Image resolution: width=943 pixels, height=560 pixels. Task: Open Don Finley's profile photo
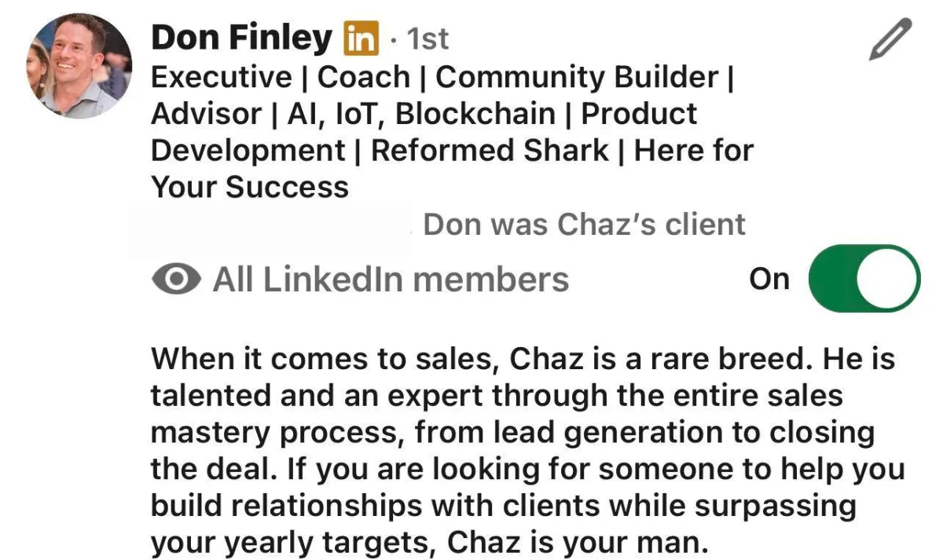[79, 66]
